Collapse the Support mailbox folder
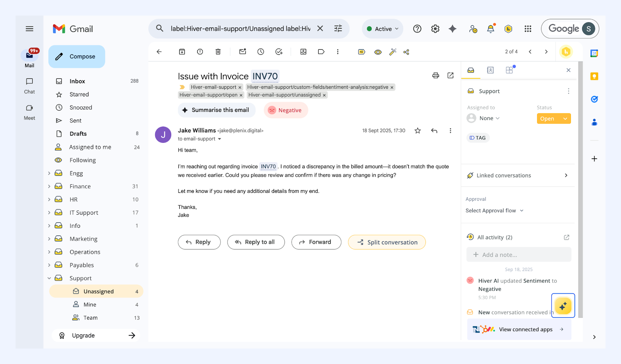This screenshot has width=621, height=364. (x=49, y=278)
